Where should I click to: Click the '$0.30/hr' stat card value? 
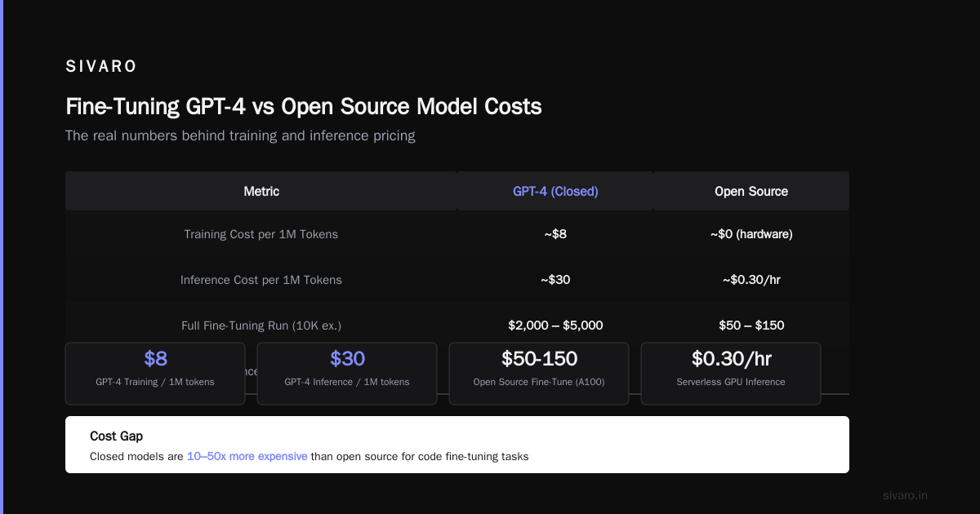(731, 359)
